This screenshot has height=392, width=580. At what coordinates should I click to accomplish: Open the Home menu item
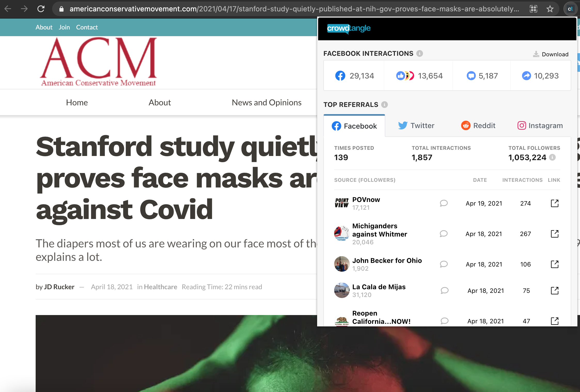77,103
